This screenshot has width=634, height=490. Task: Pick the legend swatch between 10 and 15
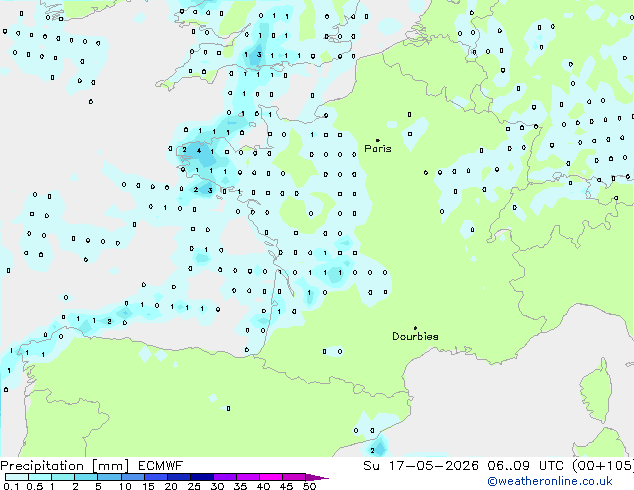(132, 477)
